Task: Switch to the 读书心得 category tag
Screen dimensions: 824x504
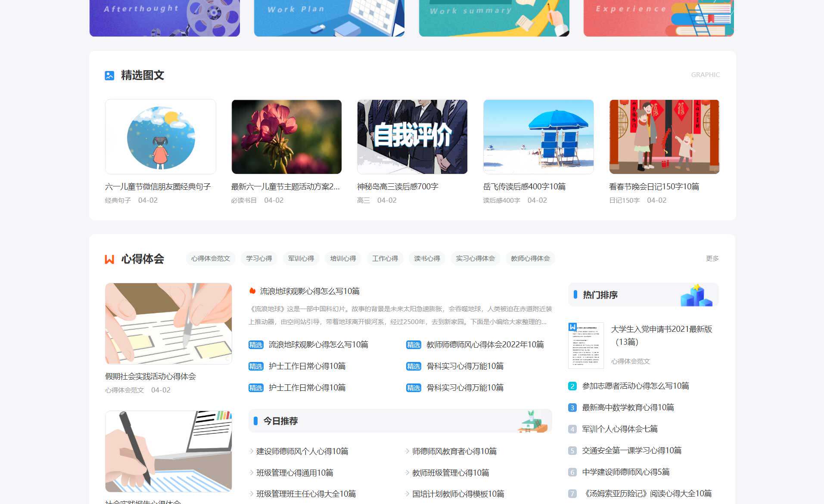Action: coord(427,258)
